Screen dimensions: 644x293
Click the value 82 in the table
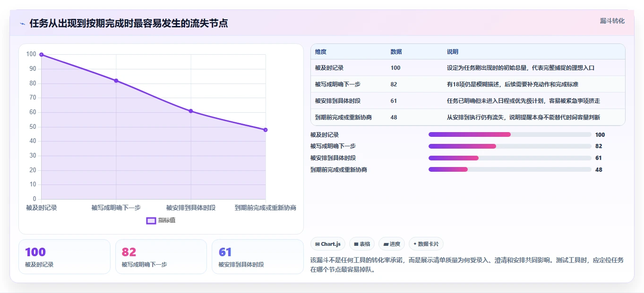coord(394,84)
